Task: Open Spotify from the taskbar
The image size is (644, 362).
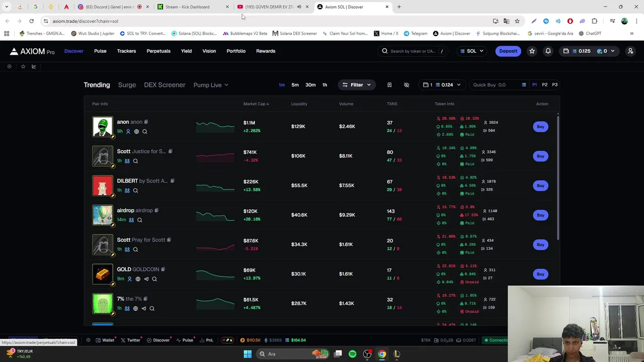Action: (352, 354)
